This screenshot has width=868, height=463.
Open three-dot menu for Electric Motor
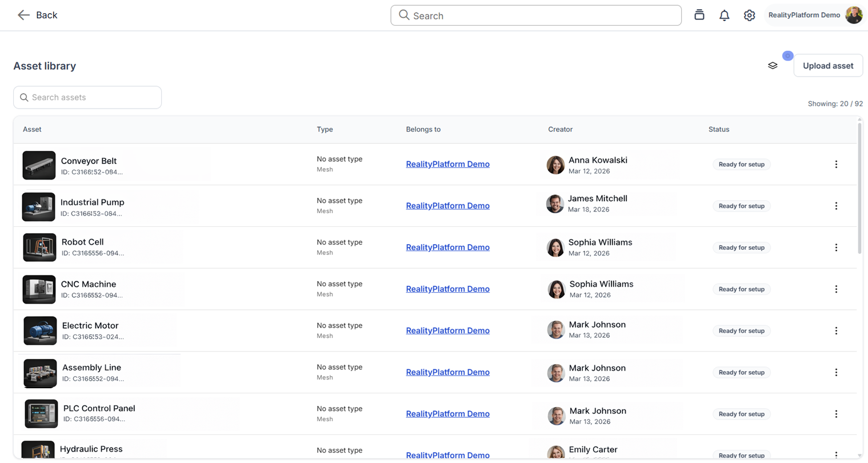pos(835,331)
